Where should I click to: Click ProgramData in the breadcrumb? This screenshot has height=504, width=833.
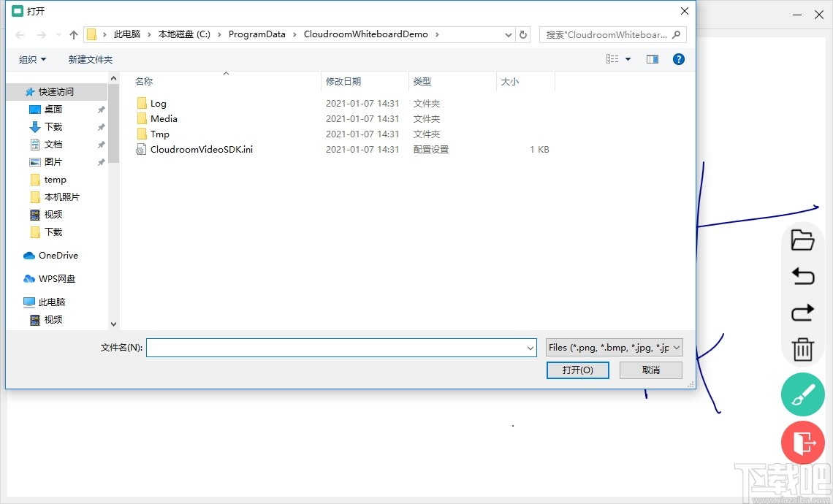tap(257, 34)
